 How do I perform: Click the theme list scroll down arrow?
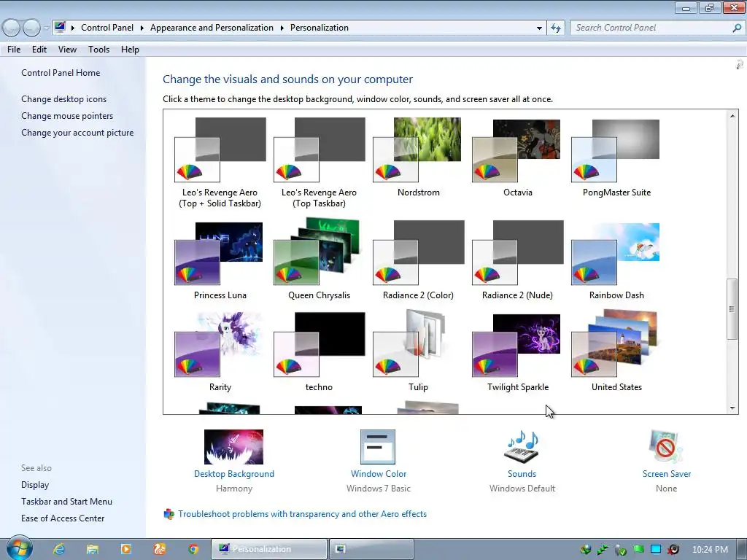[732, 408]
